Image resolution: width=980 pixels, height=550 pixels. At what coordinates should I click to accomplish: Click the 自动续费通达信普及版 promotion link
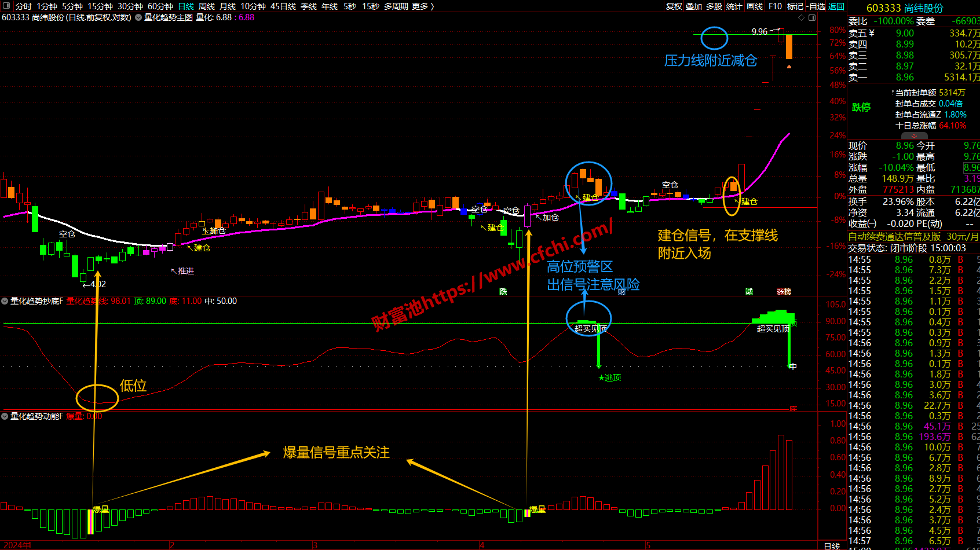914,236
